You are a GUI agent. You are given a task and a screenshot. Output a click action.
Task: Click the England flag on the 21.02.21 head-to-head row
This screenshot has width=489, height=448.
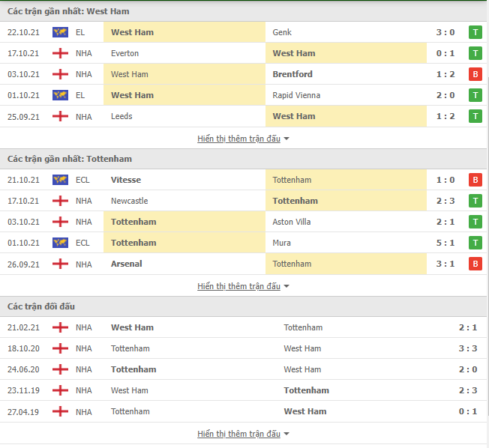[x=60, y=327]
